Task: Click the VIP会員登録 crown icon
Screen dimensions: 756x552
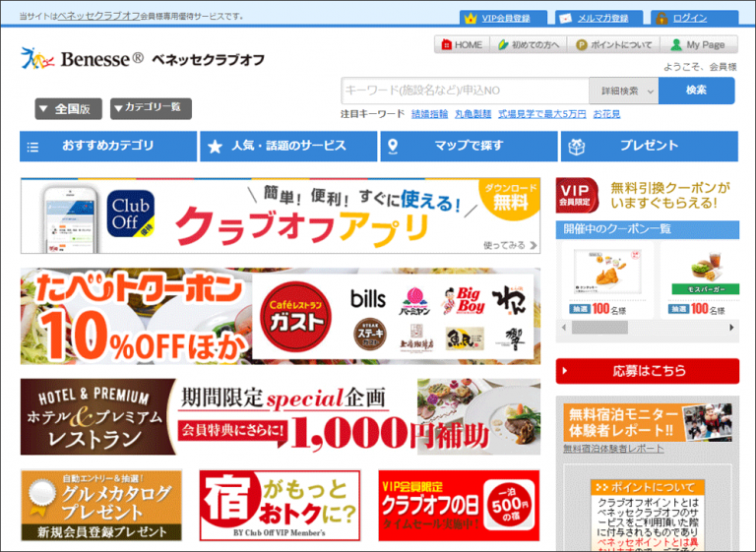Action: 471,19
